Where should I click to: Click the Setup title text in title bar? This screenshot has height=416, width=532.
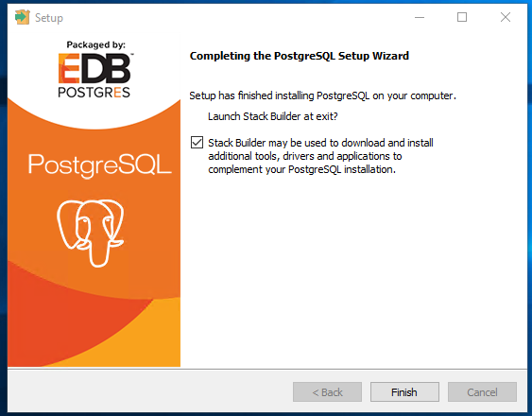(49, 18)
